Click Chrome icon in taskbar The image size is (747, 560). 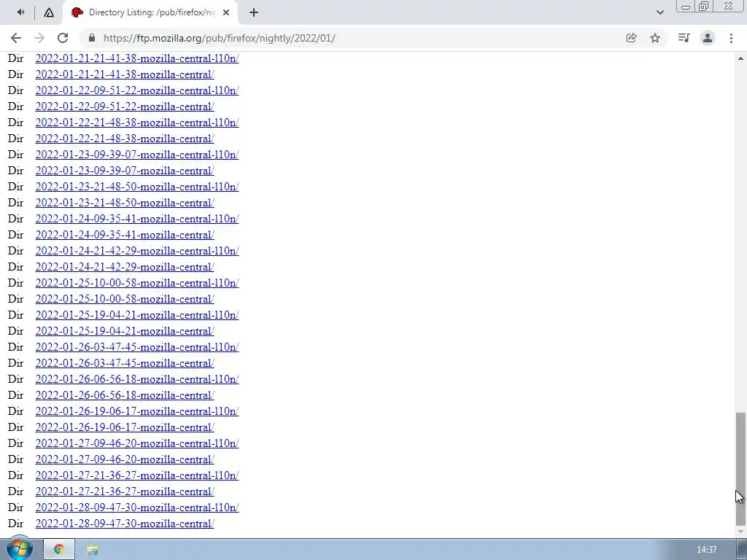pos(59,550)
